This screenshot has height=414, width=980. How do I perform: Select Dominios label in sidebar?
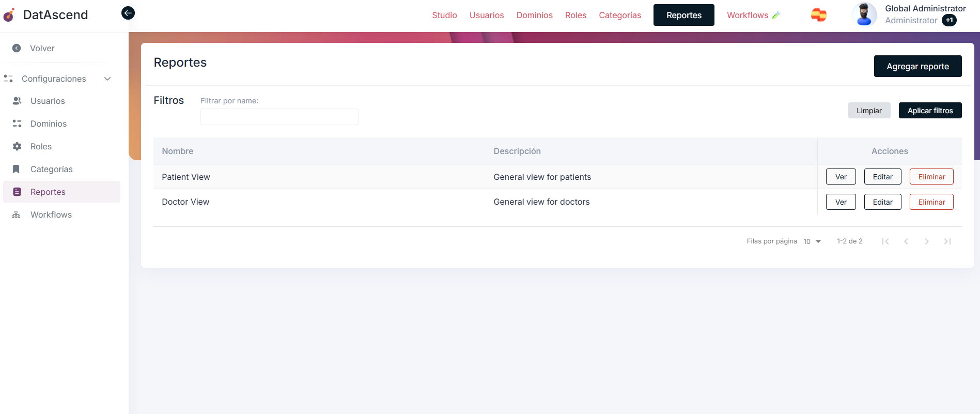click(49, 124)
